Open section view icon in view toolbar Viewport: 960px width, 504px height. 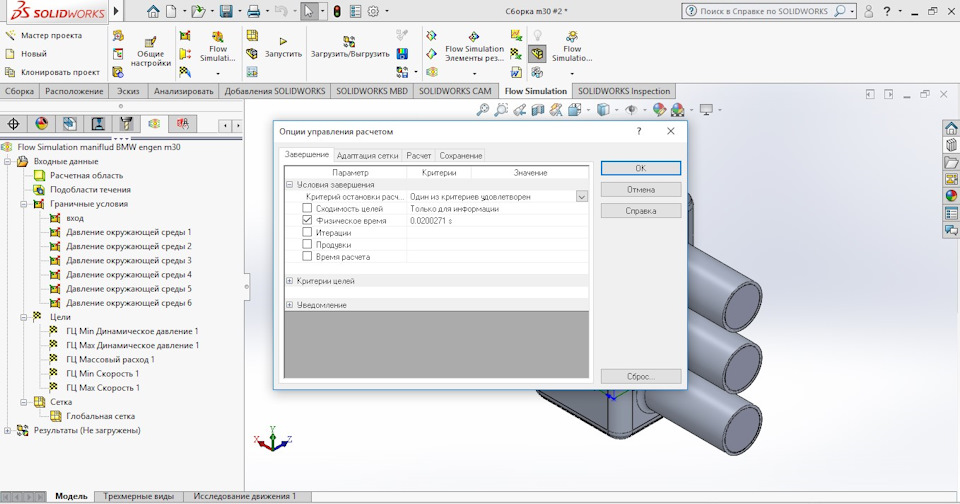point(538,110)
